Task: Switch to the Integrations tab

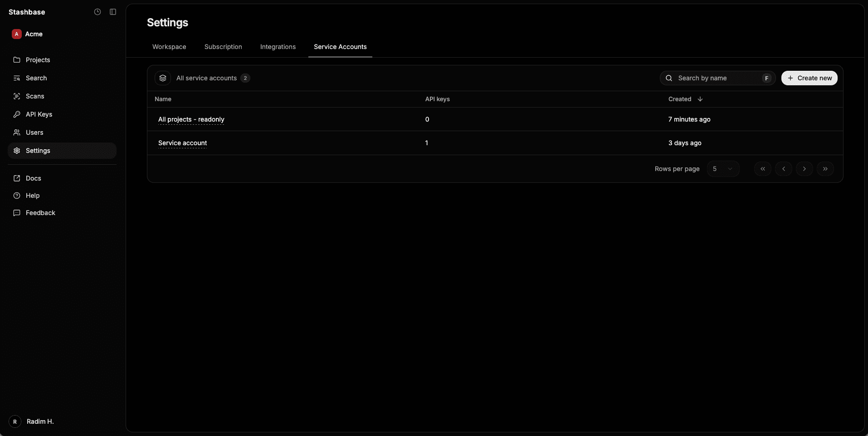Action: [278, 47]
